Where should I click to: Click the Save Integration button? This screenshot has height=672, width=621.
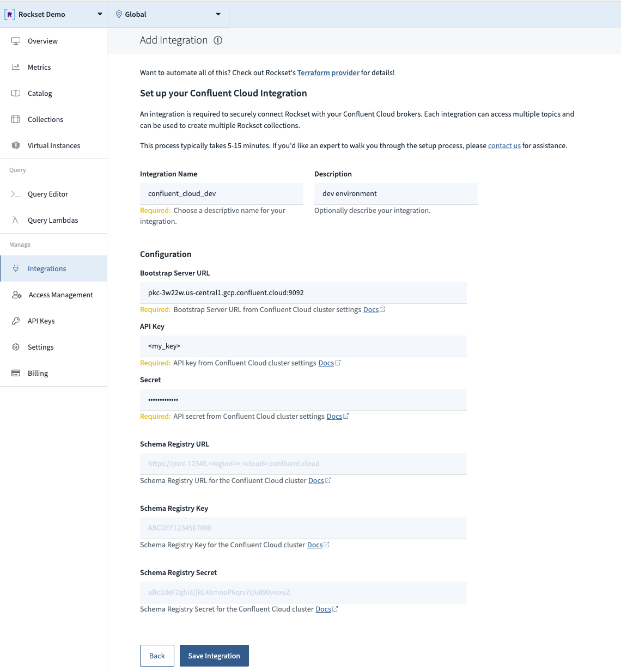tap(214, 656)
